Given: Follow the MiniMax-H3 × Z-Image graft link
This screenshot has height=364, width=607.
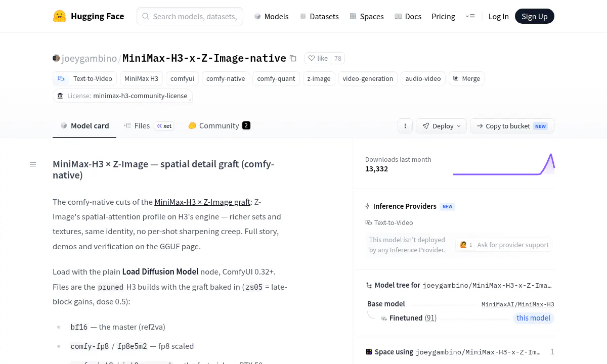Looking at the screenshot, I should coord(202,202).
